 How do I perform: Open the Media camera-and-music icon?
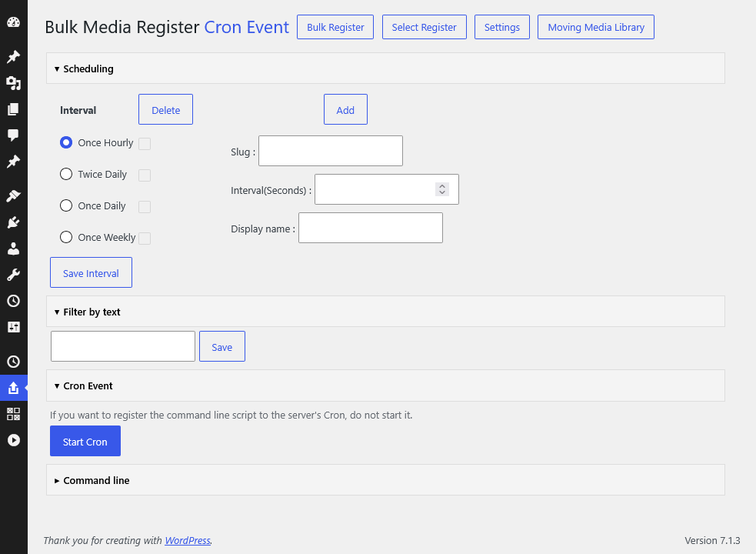coord(14,83)
